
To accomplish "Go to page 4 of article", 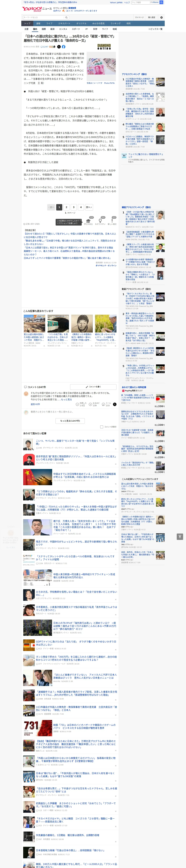I will pos(81,207).
